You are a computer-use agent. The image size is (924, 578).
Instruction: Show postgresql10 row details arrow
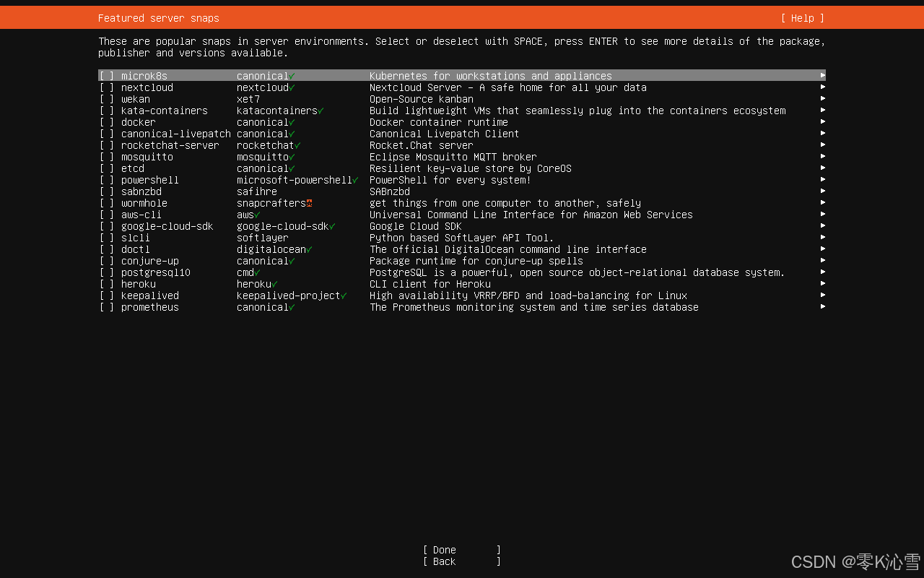pos(823,272)
